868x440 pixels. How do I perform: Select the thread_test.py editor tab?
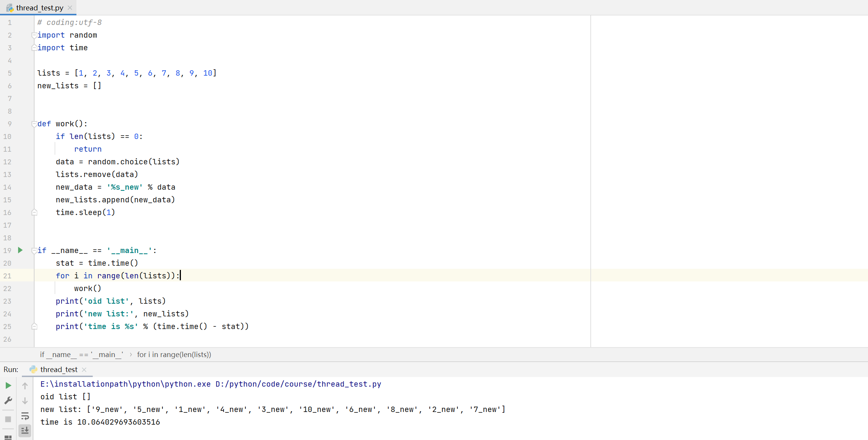pos(38,8)
